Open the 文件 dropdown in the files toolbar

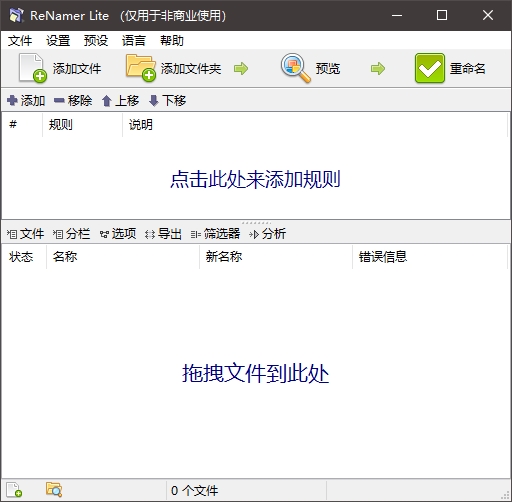pyautogui.click(x=25, y=234)
